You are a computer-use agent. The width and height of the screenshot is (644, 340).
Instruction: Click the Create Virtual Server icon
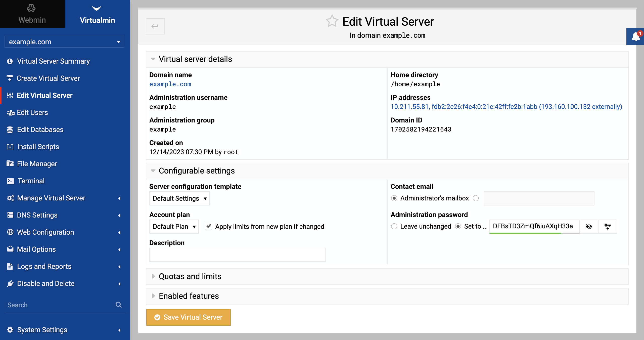[x=10, y=78]
